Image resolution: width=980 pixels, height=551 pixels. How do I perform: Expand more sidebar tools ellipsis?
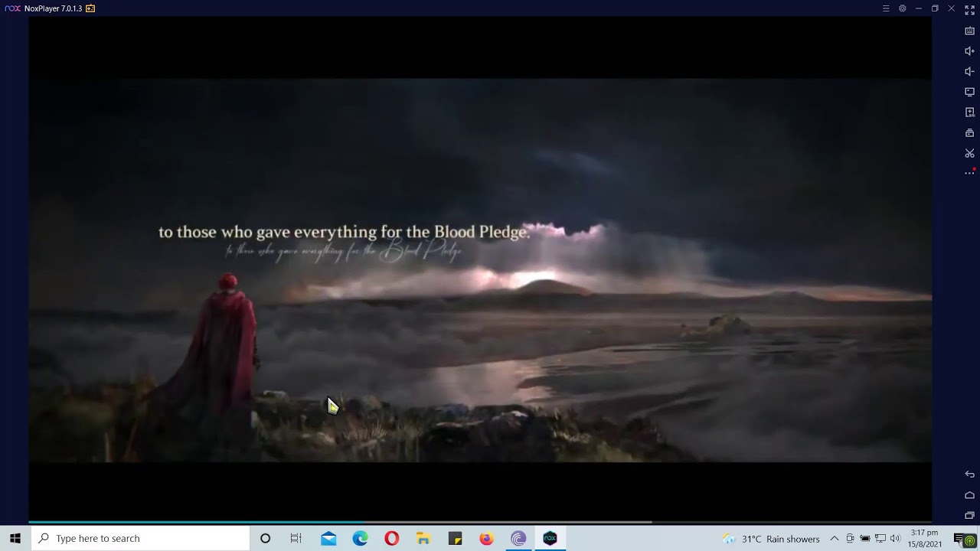coord(969,174)
